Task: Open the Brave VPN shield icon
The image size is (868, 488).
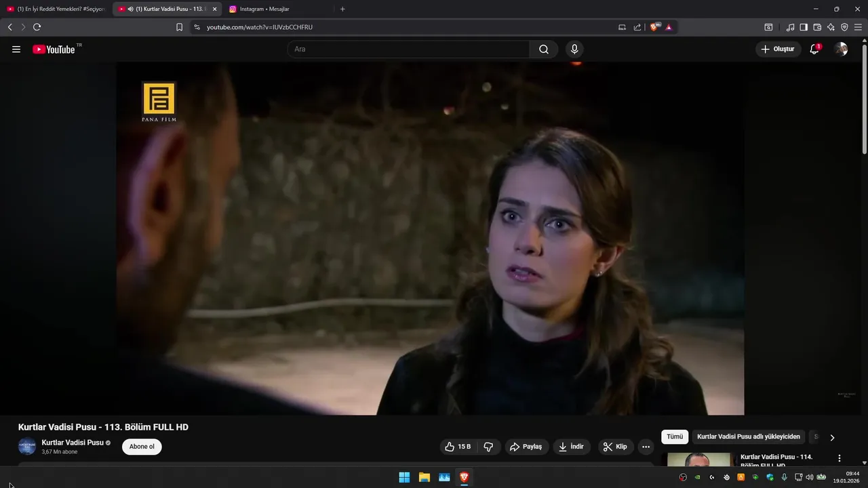Action: coord(844,27)
